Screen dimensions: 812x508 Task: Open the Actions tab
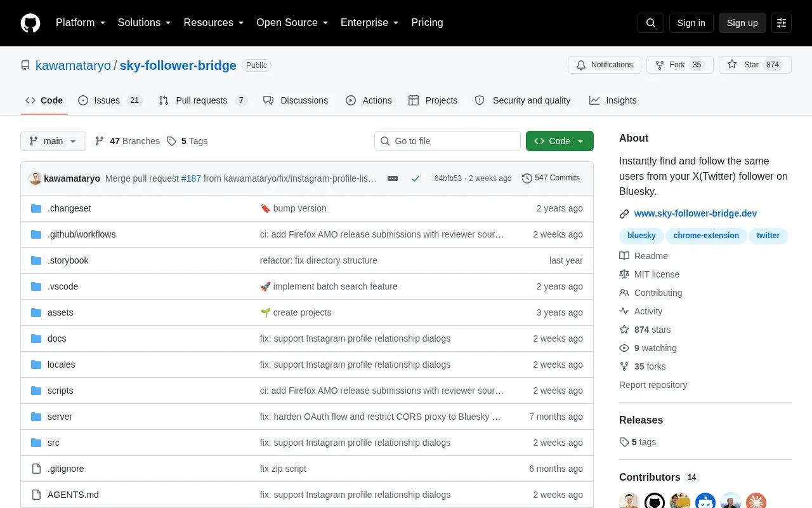[x=369, y=100]
